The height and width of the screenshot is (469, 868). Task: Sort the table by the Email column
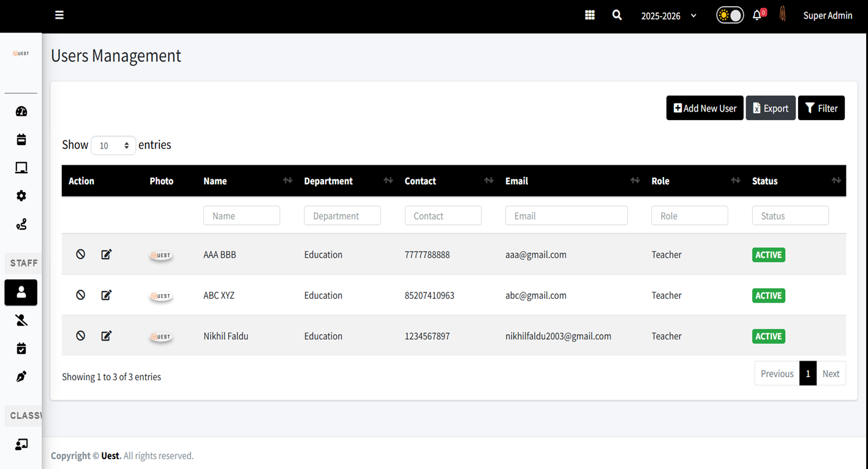(572, 181)
